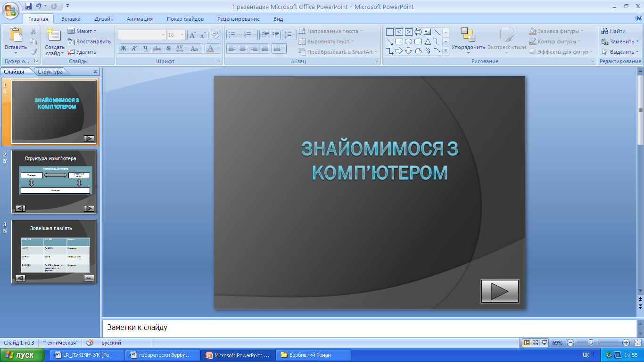644x362 pixels.
Task: Clear all formatting with the eraser icon
Action: 215,35
